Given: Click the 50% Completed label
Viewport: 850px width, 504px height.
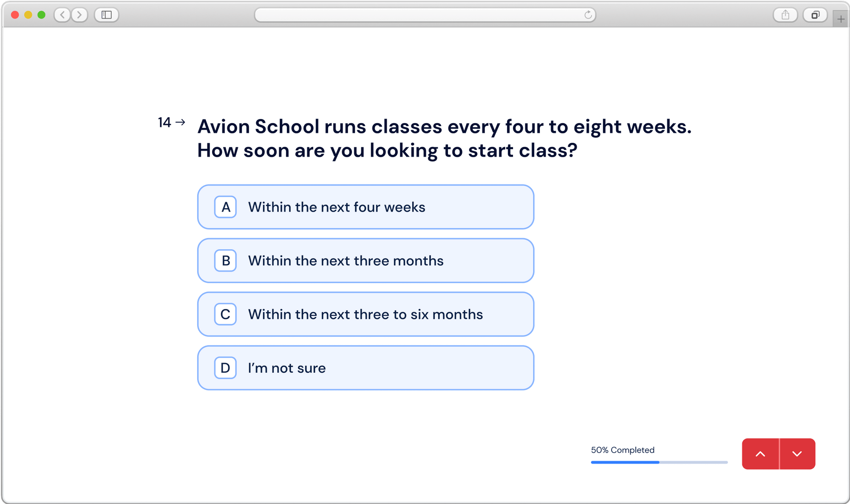Looking at the screenshot, I should (x=622, y=450).
